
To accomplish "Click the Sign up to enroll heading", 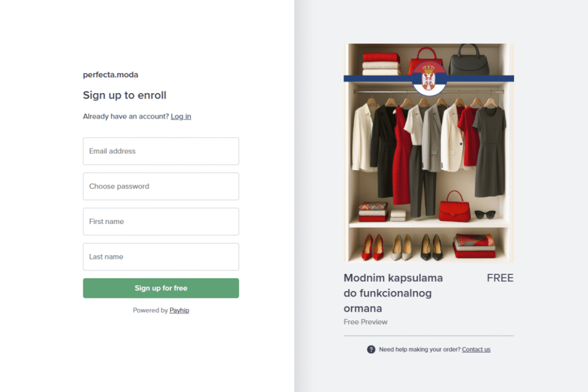I will pos(125,95).
